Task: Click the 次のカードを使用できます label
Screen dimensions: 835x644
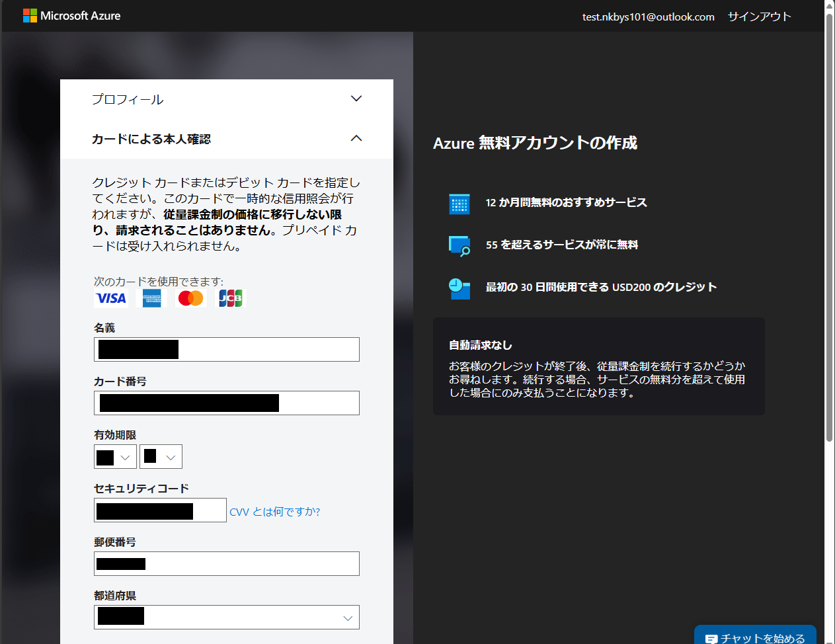Action: (159, 281)
